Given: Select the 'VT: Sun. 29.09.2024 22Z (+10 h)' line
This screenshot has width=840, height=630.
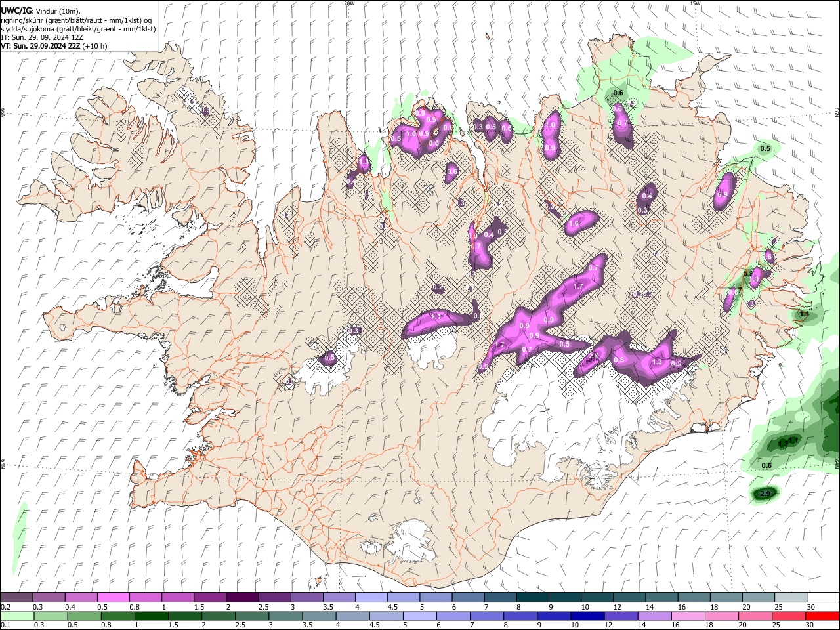Looking at the screenshot, I should pos(54,46).
